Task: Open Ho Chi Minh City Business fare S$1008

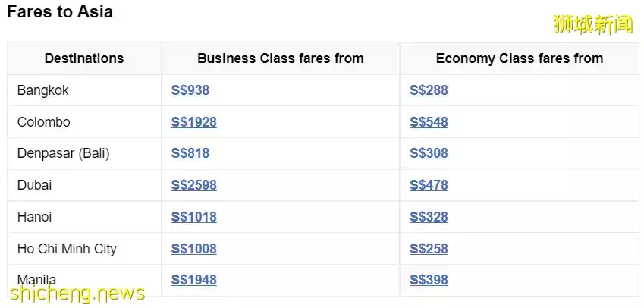Action: 193,249
